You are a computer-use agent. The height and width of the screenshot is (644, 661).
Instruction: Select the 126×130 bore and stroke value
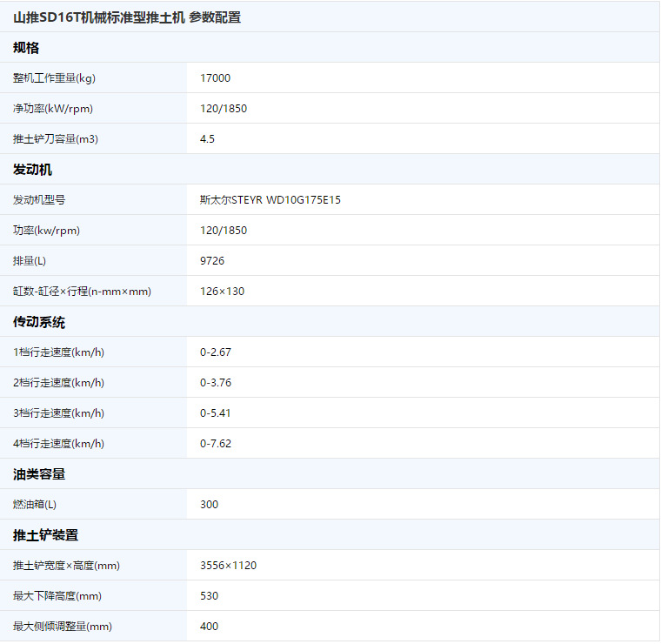point(222,291)
